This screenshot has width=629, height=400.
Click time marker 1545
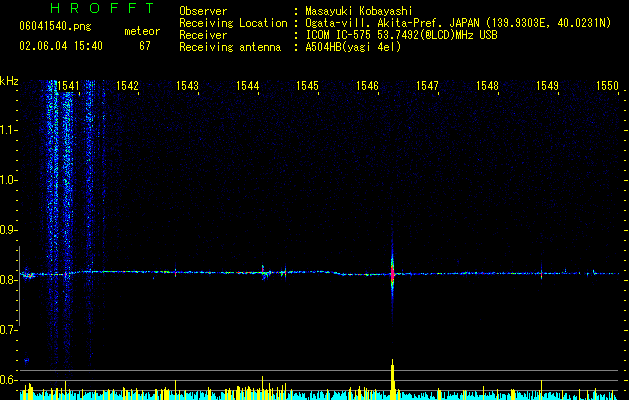tap(307, 86)
